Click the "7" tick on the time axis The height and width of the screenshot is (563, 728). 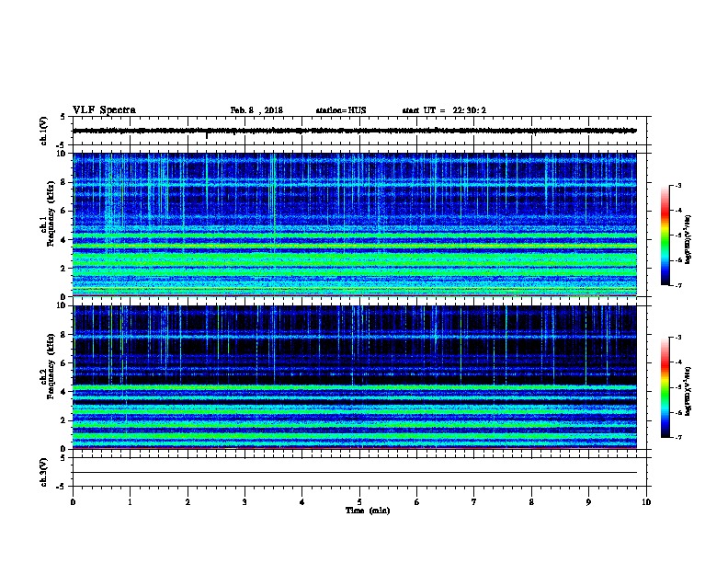474,502
